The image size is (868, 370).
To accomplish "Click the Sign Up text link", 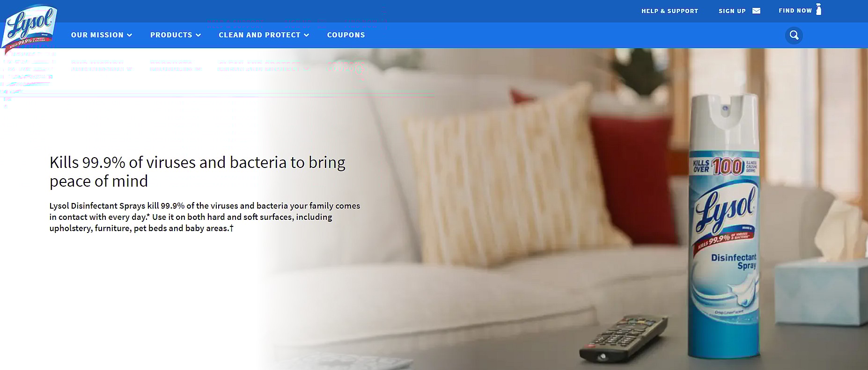I will coord(732,11).
